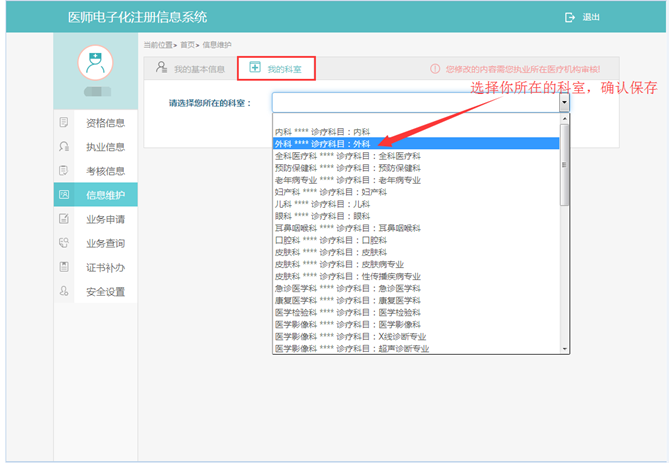Screen dimensions: 672x464
Task: Click the 退出 logout button
Action: [x=583, y=17]
